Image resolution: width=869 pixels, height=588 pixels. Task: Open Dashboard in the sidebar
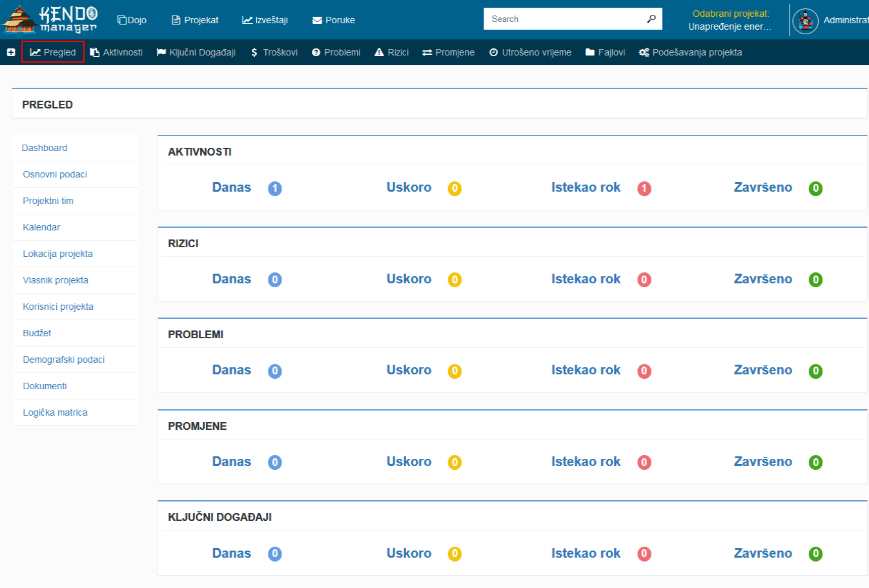[x=45, y=148]
